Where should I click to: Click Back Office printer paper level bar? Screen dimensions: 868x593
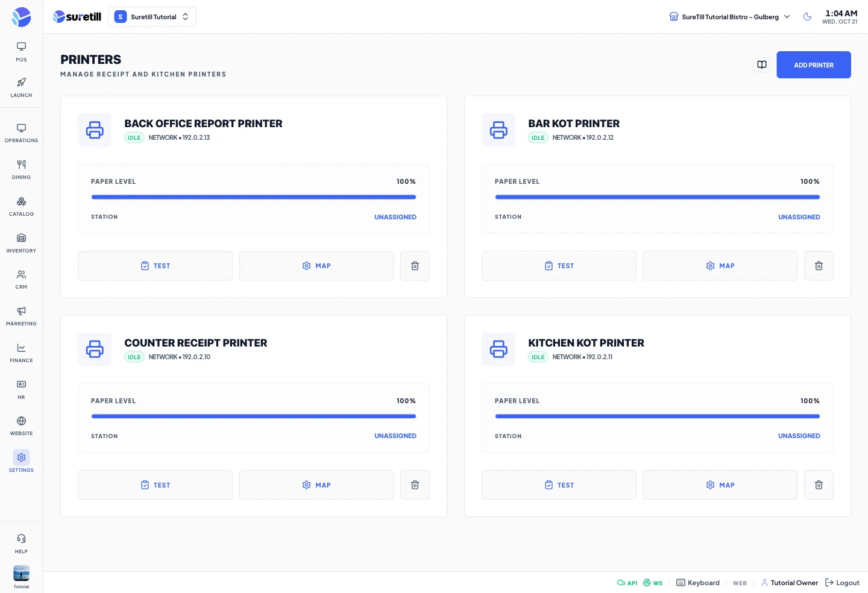point(254,197)
